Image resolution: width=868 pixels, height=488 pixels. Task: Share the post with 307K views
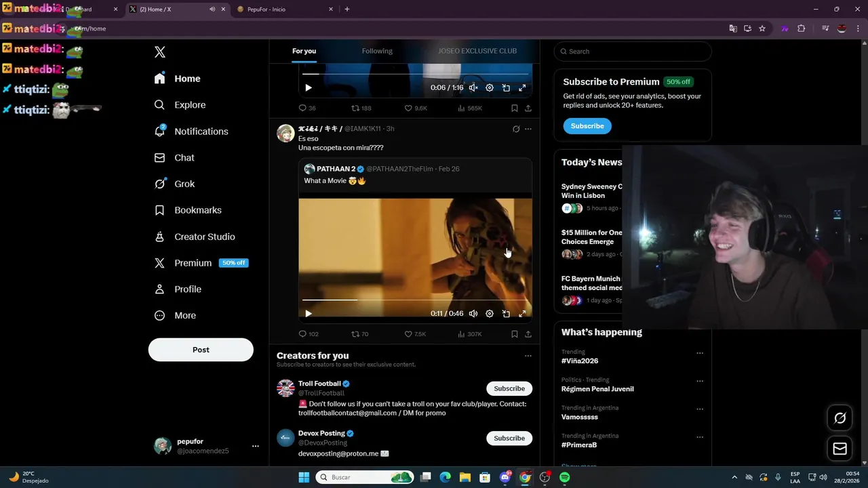(528, 334)
